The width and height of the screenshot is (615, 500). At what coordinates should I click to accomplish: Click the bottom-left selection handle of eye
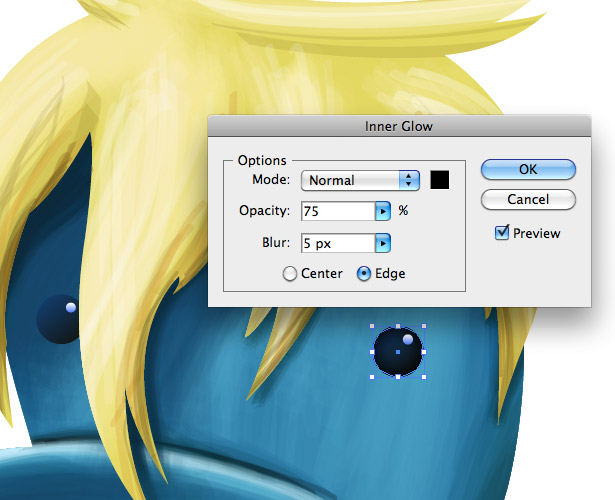point(372,377)
